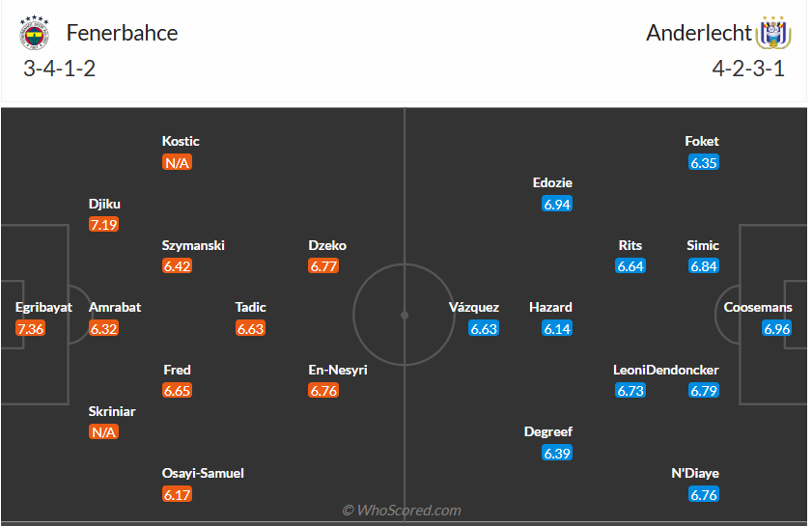
Task: Click the WhoScored.com watermark text
Action: pos(402,510)
